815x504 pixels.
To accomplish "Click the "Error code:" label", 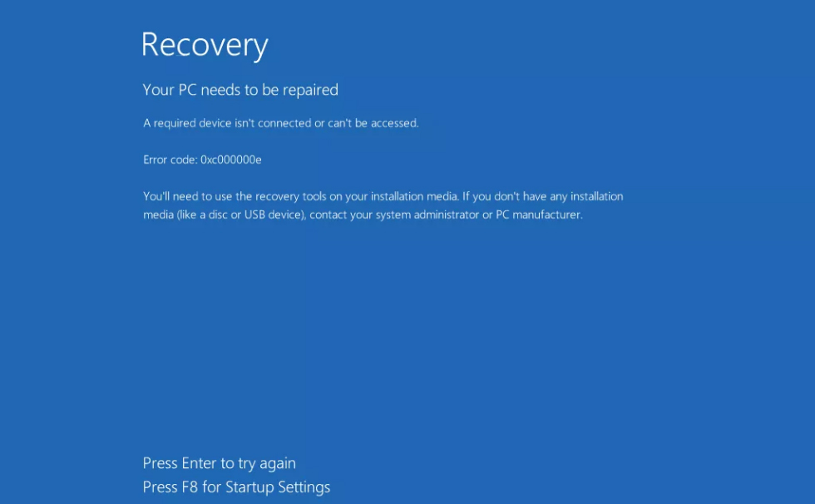I will point(170,160).
